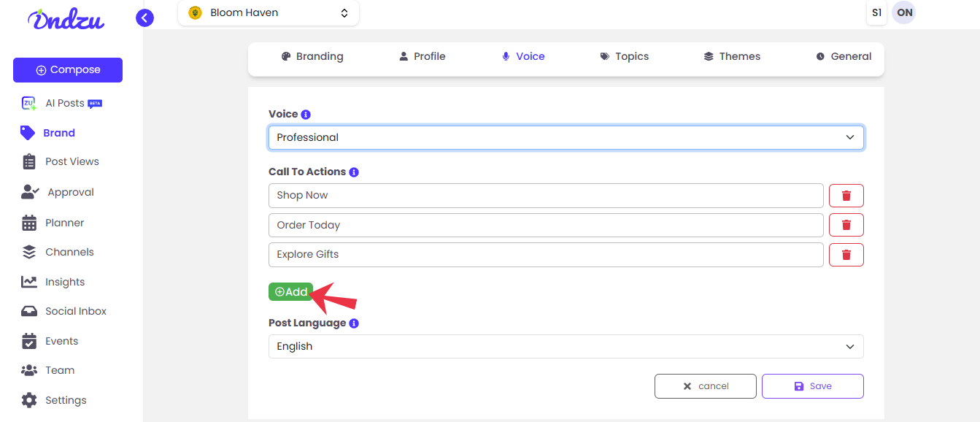
Task: Click the Explore Gifts input field
Action: (546, 255)
